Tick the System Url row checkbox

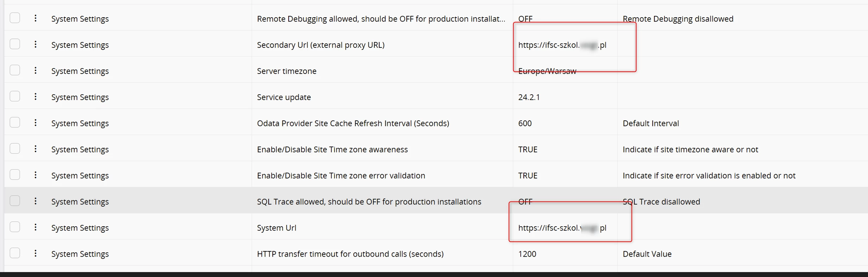click(x=15, y=227)
